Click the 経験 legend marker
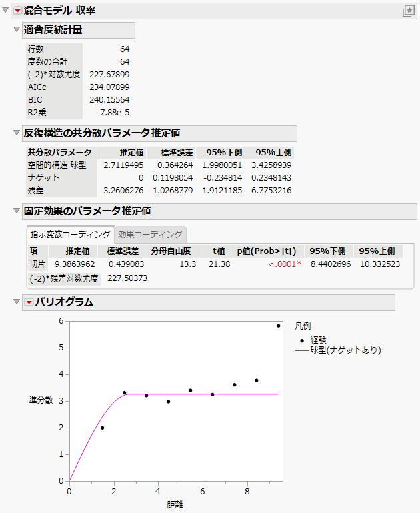Viewport: 420px width, 513px height. [302, 340]
